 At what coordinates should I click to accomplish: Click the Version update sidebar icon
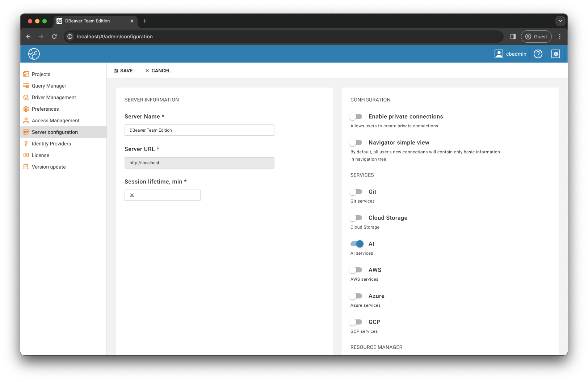[x=26, y=167]
